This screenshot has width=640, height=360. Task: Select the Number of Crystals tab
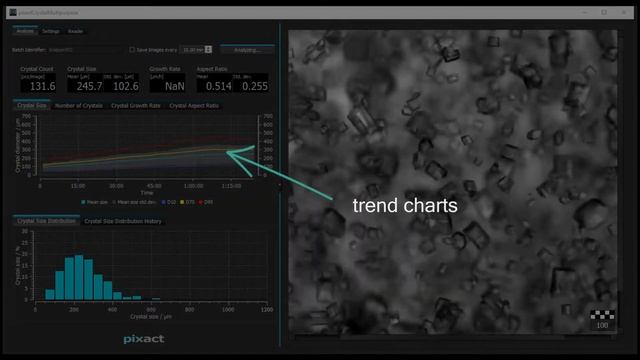tap(78, 105)
